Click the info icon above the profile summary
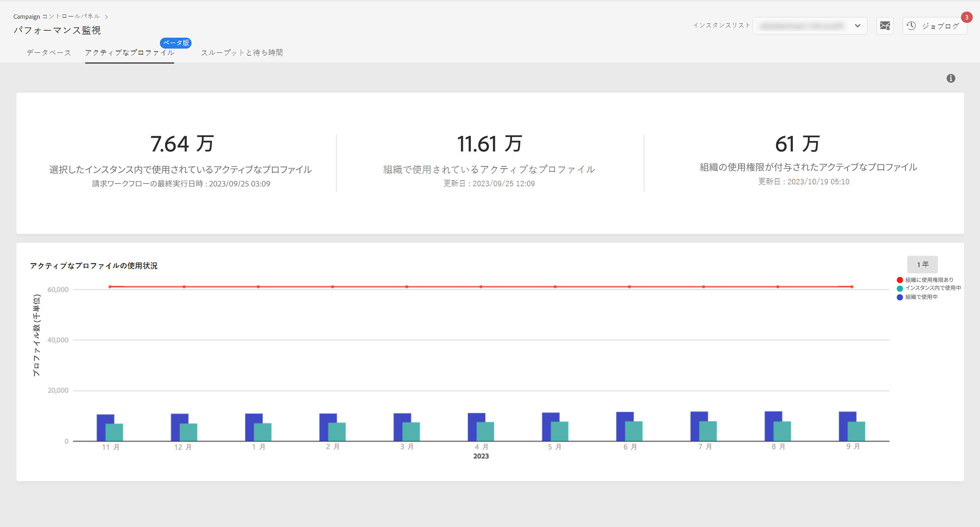980x527 pixels. point(951,78)
